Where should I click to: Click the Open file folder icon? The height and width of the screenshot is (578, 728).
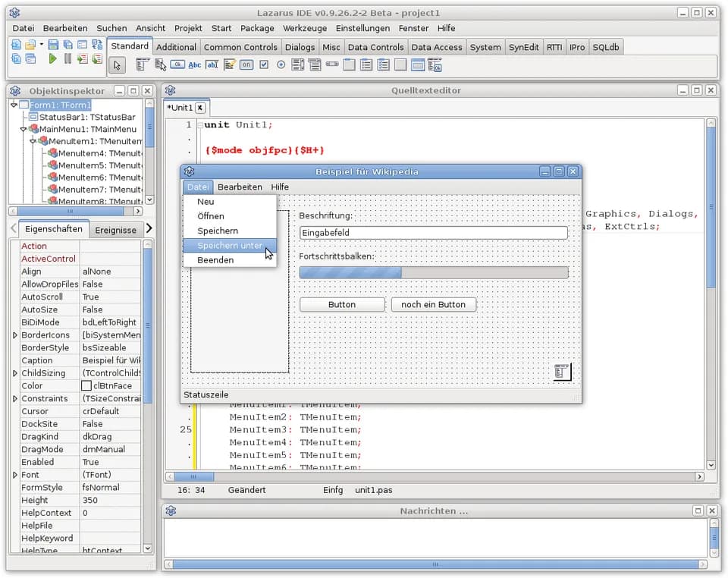tap(30, 45)
